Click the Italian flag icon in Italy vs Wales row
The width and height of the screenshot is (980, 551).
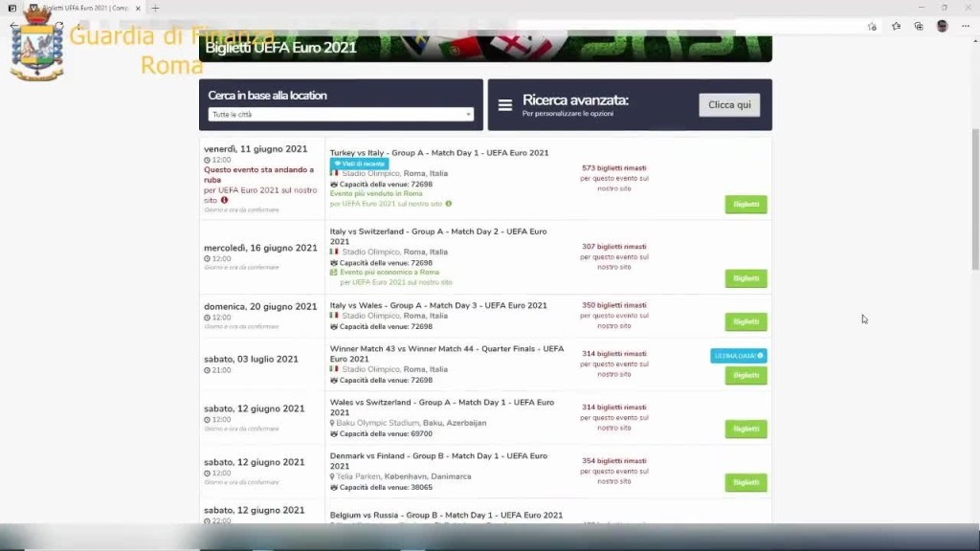click(334, 316)
